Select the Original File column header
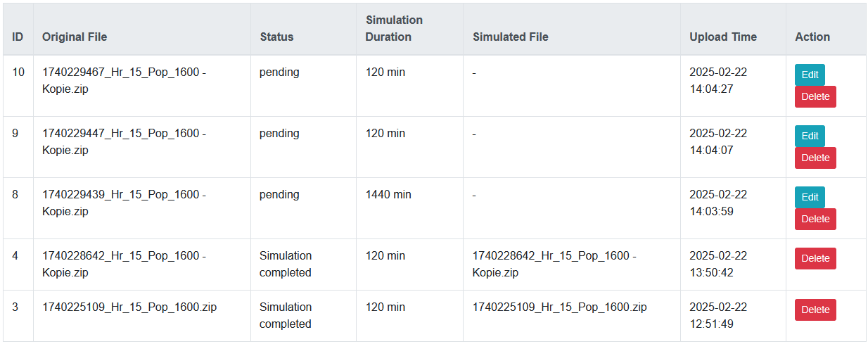The width and height of the screenshot is (868, 344). (75, 37)
